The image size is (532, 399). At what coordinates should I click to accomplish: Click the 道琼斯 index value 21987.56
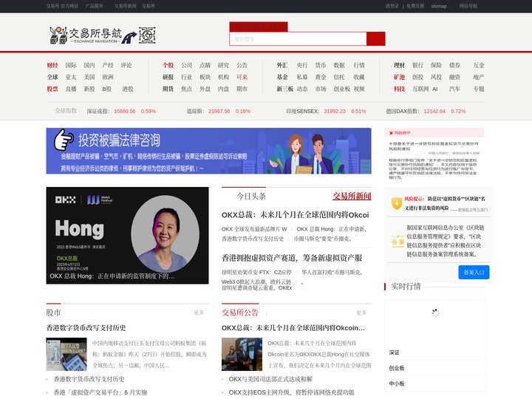219,111
